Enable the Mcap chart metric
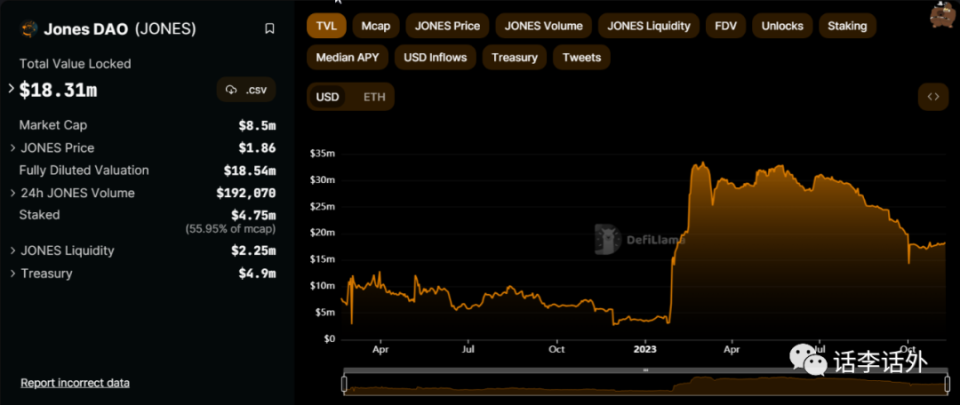Viewport: 960px width, 405px height. (x=375, y=26)
